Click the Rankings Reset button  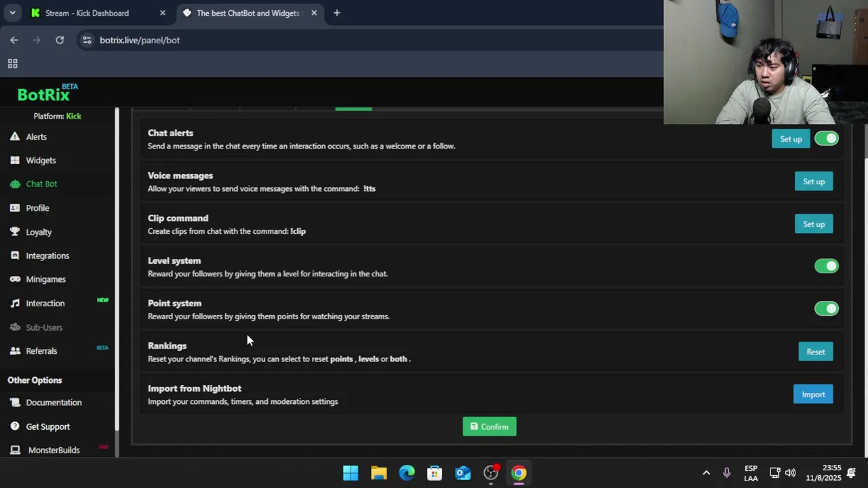click(x=816, y=352)
